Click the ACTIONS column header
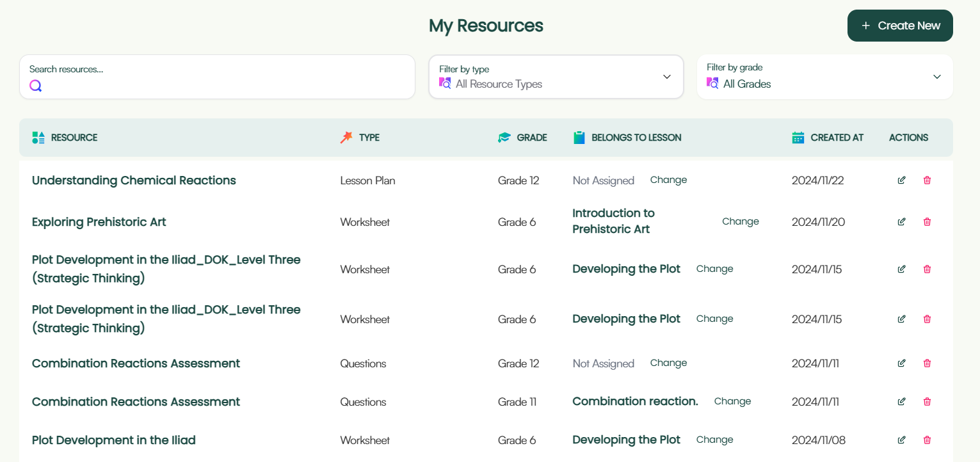The height and width of the screenshot is (462, 980). pos(908,138)
